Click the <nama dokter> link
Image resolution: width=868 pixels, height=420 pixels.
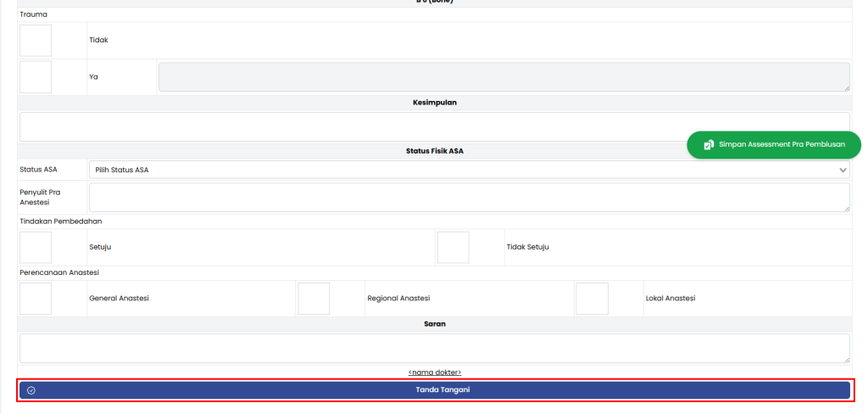coord(434,372)
